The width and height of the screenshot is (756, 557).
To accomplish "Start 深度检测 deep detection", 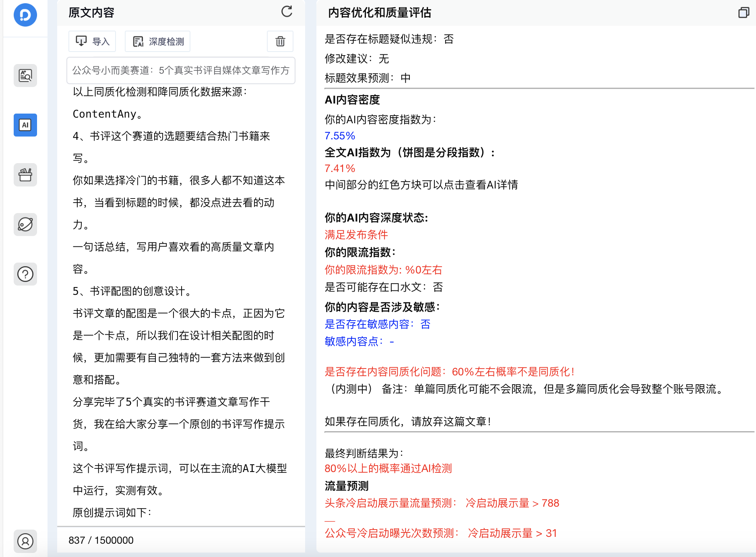I will 158,41.
